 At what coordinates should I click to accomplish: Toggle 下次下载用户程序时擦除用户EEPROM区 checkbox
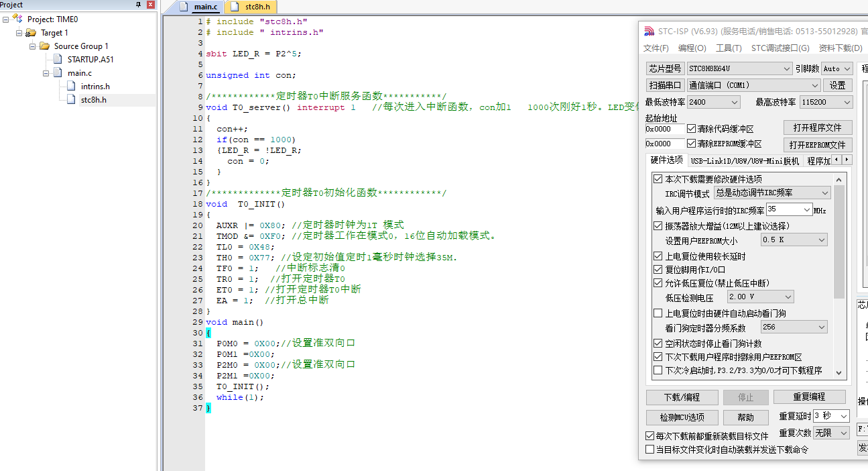658,357
